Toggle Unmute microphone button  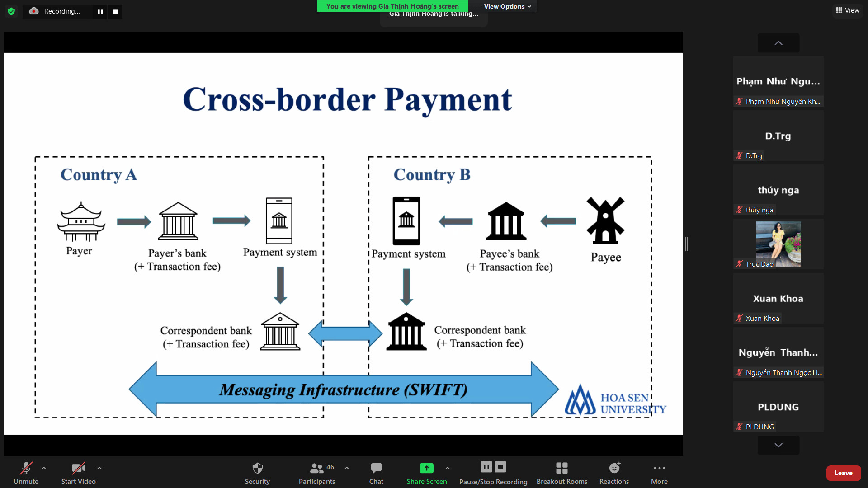tap(26, 473)
